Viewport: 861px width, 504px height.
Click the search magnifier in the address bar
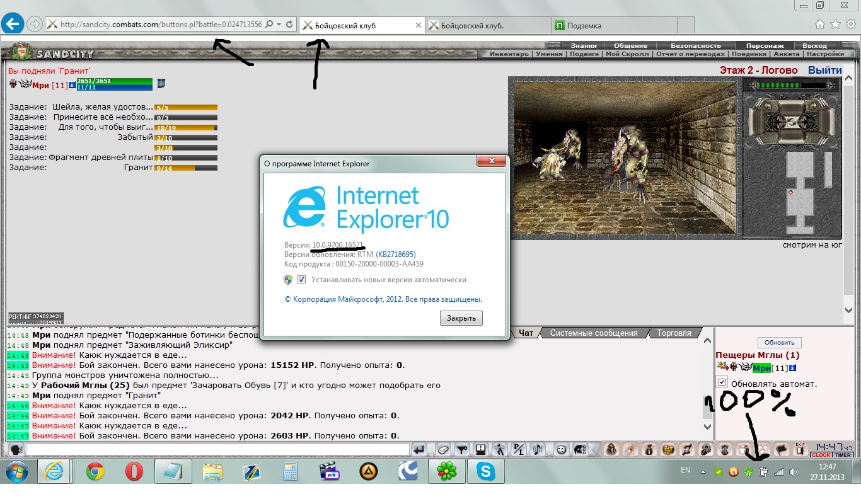[269, 25]
